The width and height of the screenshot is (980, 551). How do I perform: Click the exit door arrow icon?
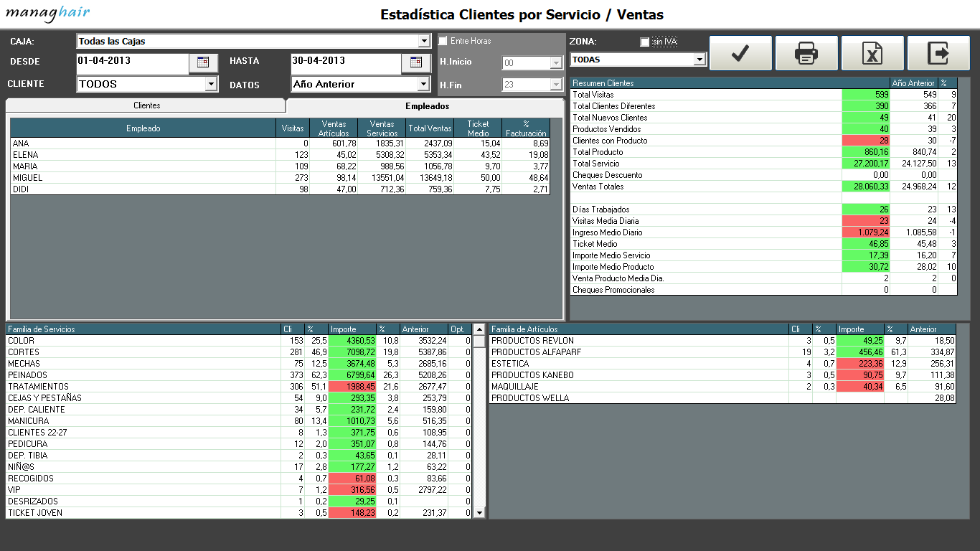938,53
